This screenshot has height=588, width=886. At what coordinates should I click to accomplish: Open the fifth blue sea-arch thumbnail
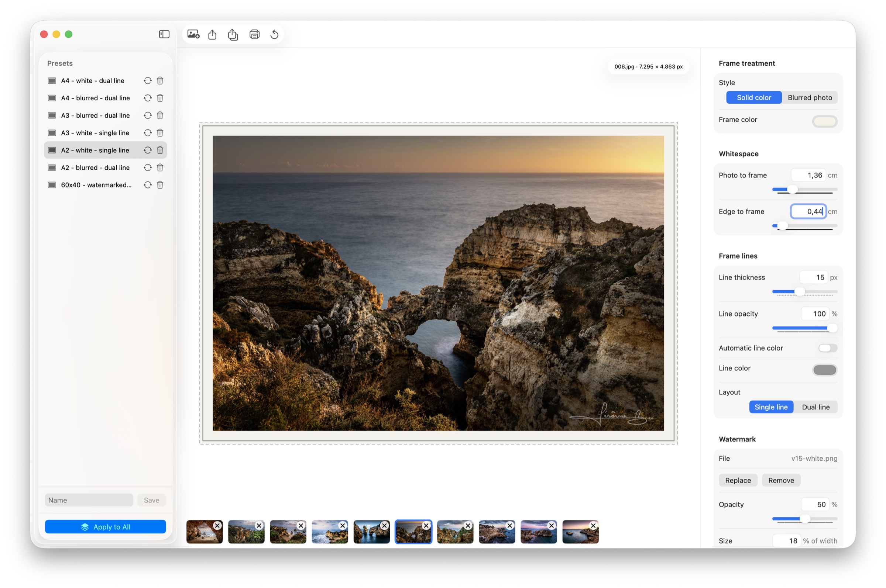(x=371, y=532)
